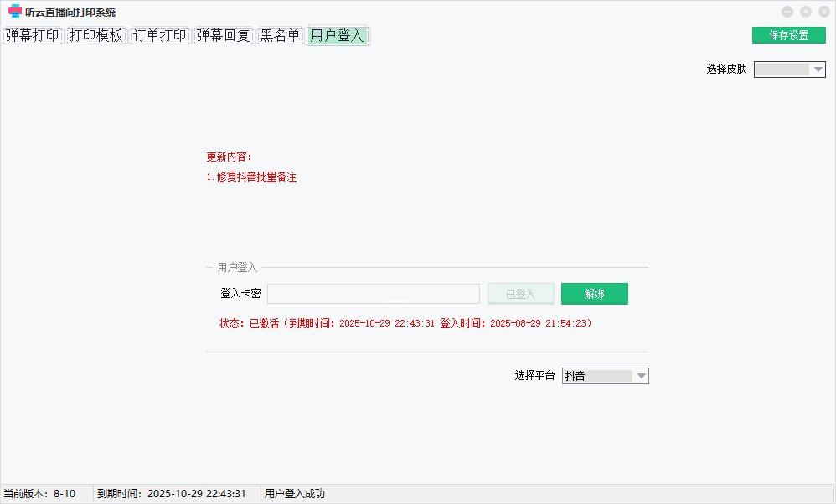Click the 用户登入 tab
This screenshot has width=836, height=504.
[x=338, y=36]
